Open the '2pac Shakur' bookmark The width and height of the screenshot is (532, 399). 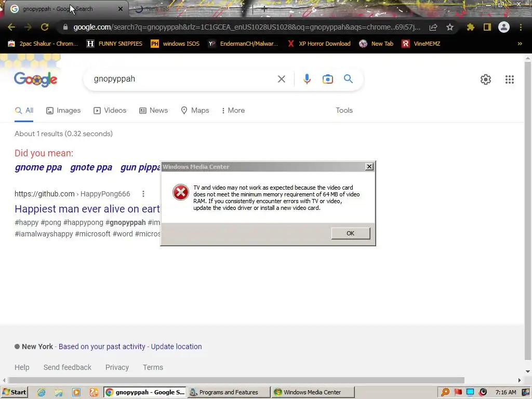click(43, 44)
